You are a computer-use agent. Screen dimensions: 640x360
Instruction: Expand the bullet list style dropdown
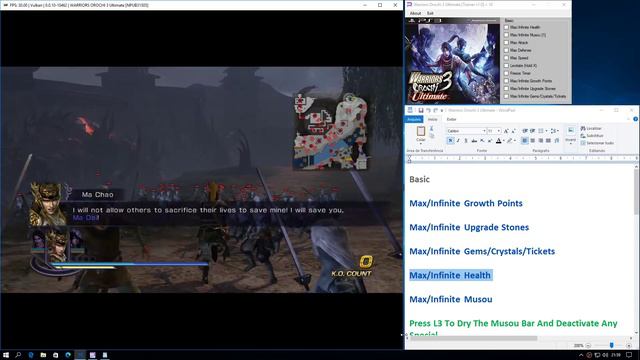pos(546,131)
